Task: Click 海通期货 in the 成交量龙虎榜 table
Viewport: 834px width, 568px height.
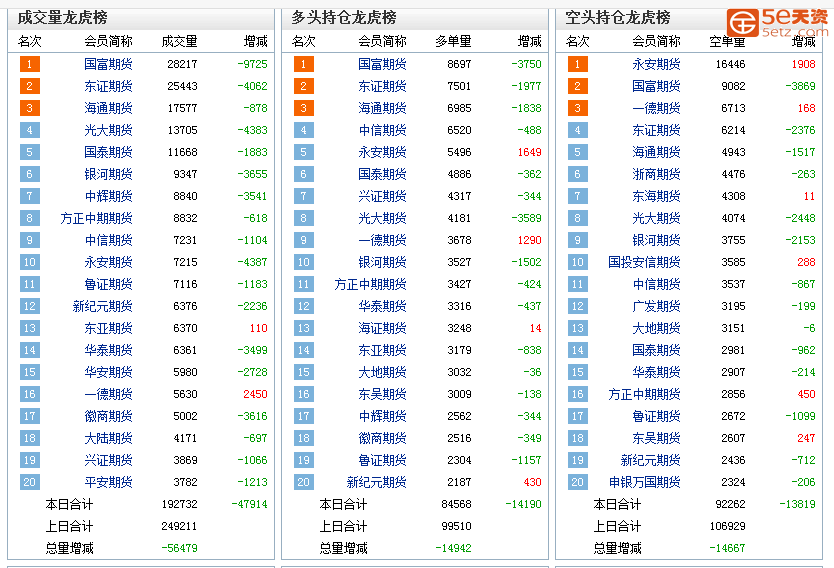Action: pyautogui.click(x=108, y=108)
